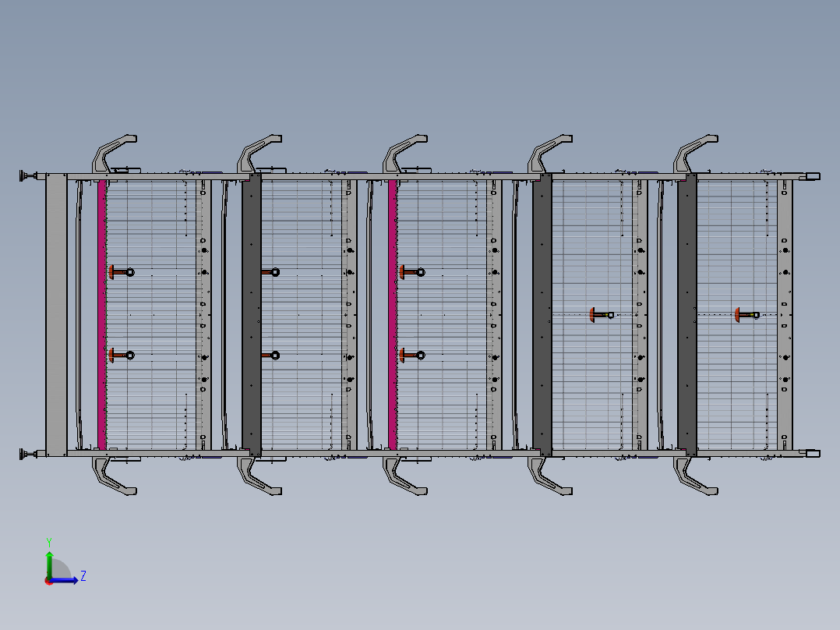Click the wide light gray end plate at left
This screenshot has height=630, width=840.
56,314
